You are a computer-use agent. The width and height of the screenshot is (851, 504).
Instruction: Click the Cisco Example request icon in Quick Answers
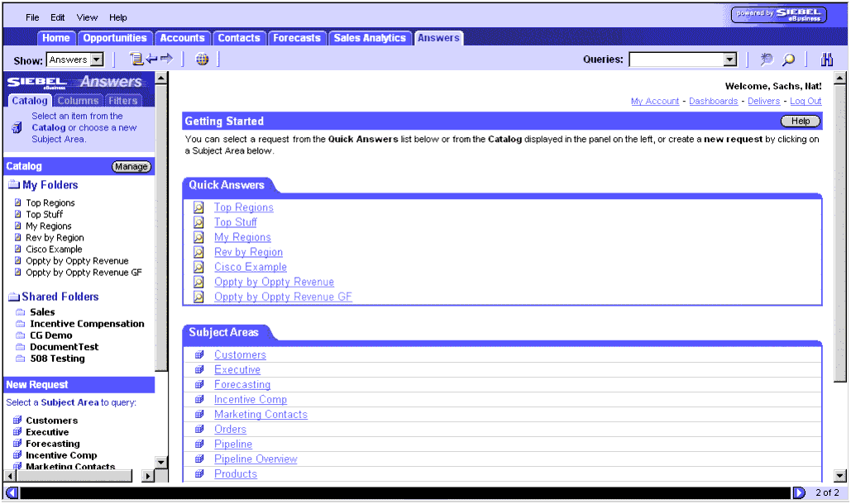[198, 267]
